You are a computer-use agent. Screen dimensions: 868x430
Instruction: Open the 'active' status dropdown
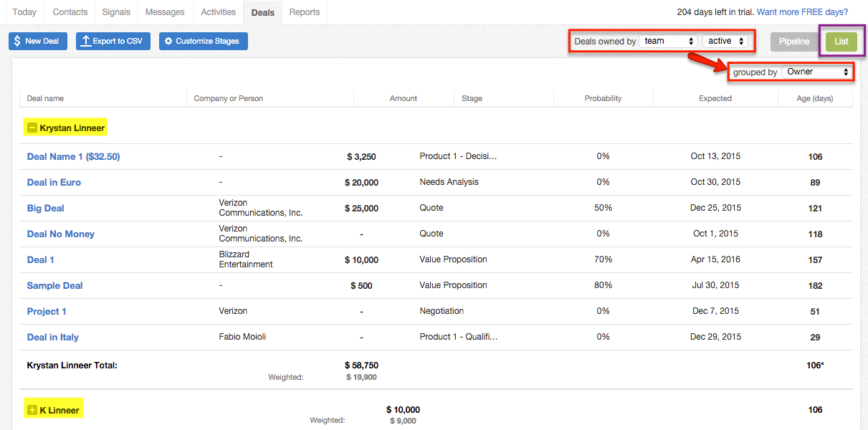pos(725,42)
